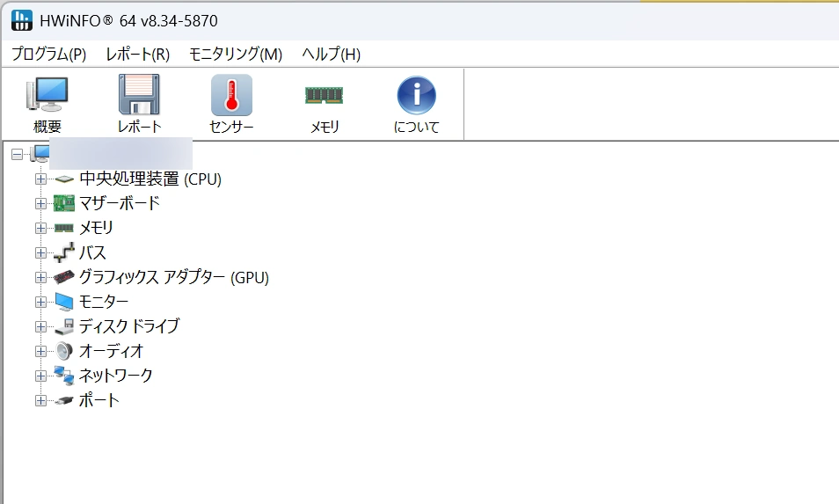839x504 pixels.
Task: Expand the メモリ tree node
Action: pyautogui.click(x=40, y=229)
